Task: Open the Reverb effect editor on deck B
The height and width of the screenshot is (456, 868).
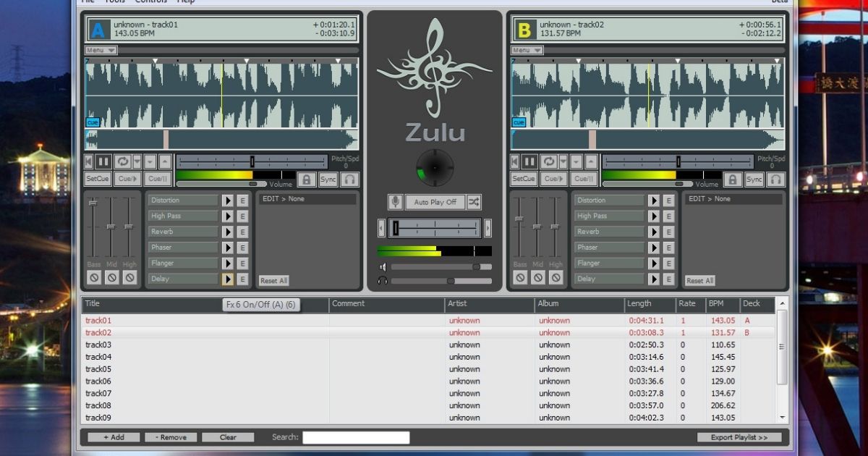Action: tap(669, 232)
